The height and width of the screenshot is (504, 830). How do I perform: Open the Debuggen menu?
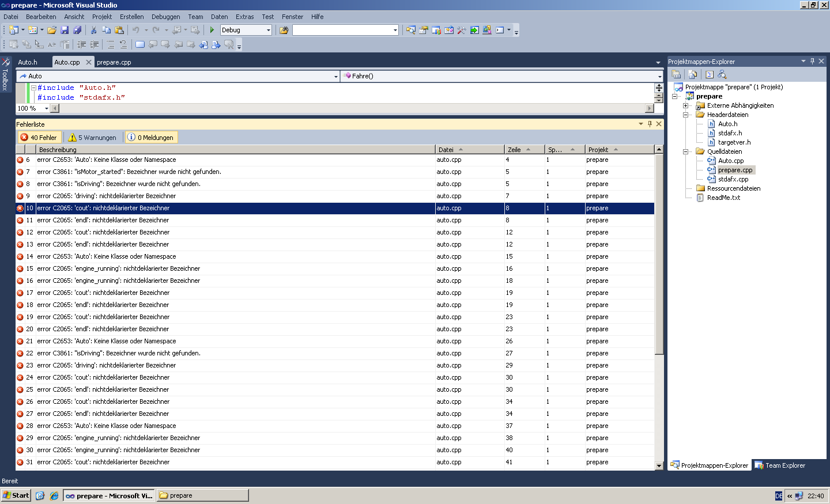[166, 17]
